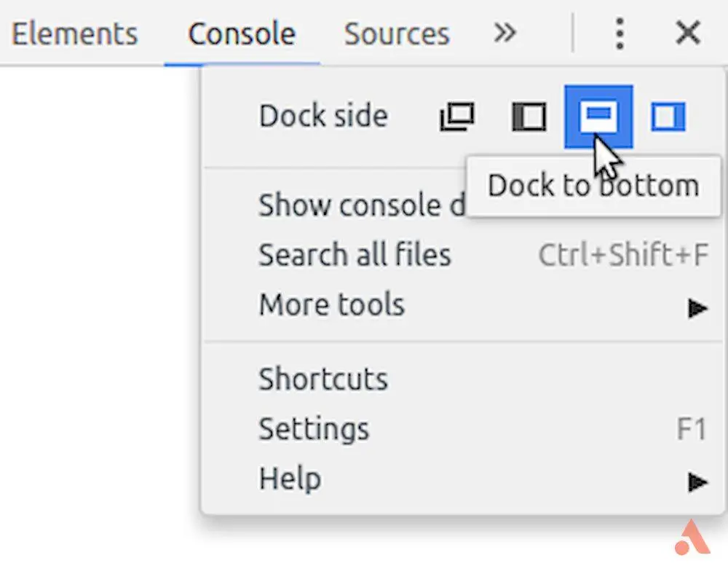Open Settings from the DevTools menu

click(x=314, y=429)
